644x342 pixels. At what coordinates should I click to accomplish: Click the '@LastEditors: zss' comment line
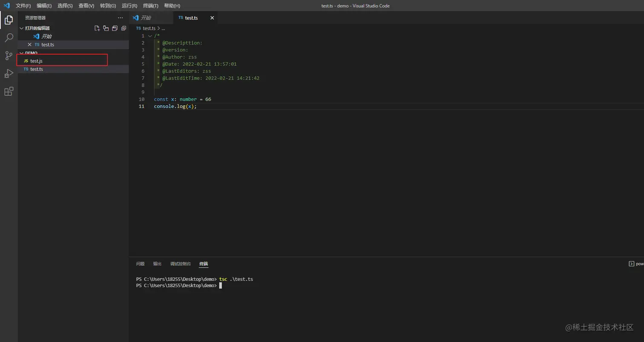tap(184, 71)
